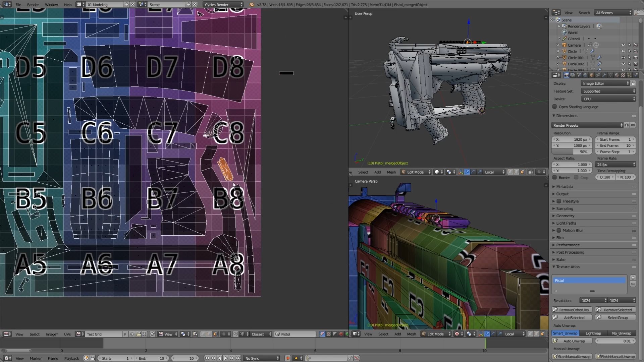Open the UVs menu in UV editor
The height and width of the screenshot is (362, 644).
coord(68,334)
